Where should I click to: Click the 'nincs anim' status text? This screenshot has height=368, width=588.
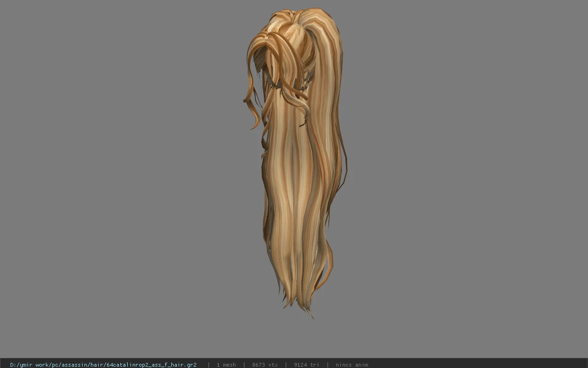pos(352,365)
